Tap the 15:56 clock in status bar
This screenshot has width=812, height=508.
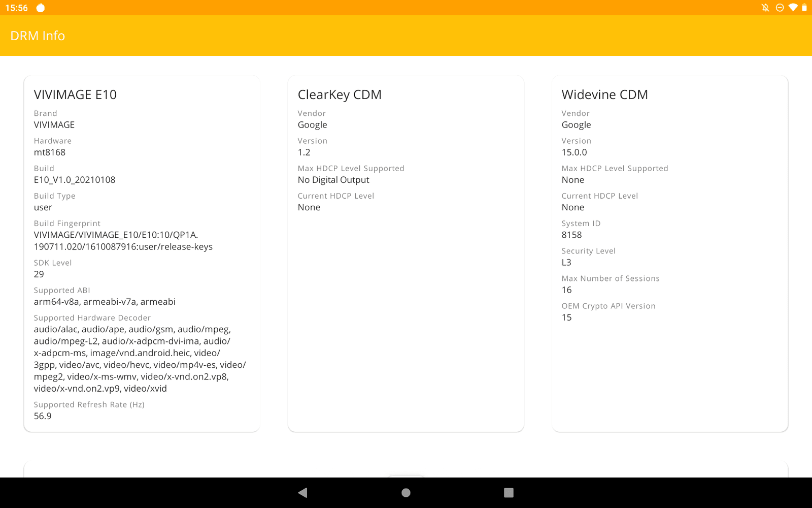[x=16, y=8]
